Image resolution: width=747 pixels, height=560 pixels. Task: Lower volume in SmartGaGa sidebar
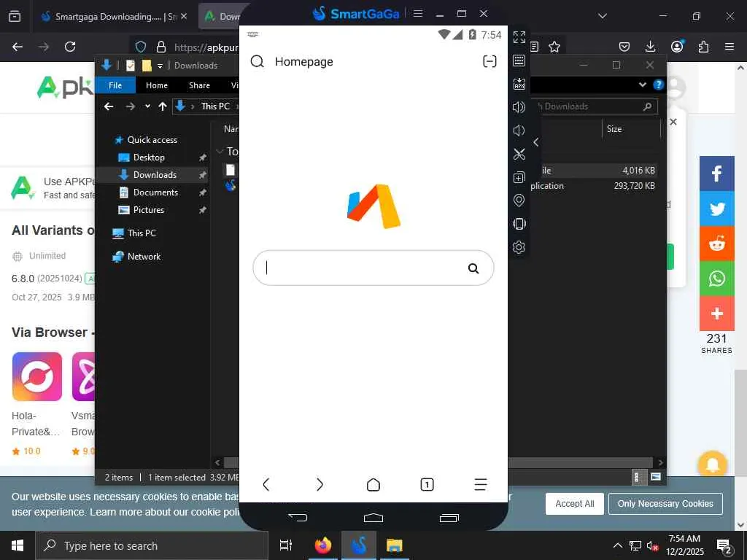pos(519,131)
